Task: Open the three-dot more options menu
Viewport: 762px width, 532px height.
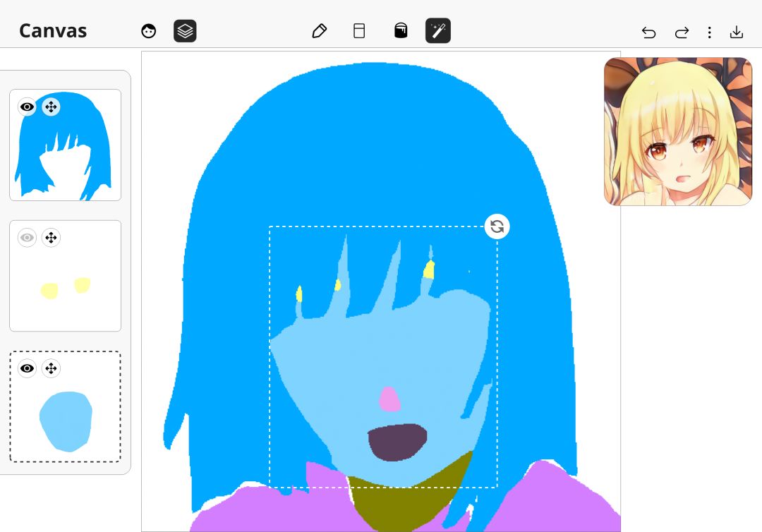Action: 709,32
